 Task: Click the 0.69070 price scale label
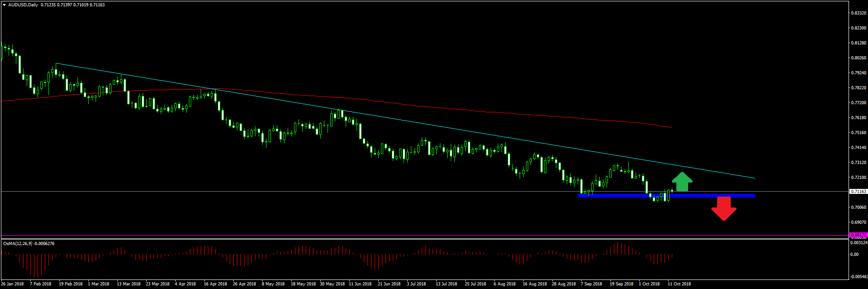[x=859, y=222]
